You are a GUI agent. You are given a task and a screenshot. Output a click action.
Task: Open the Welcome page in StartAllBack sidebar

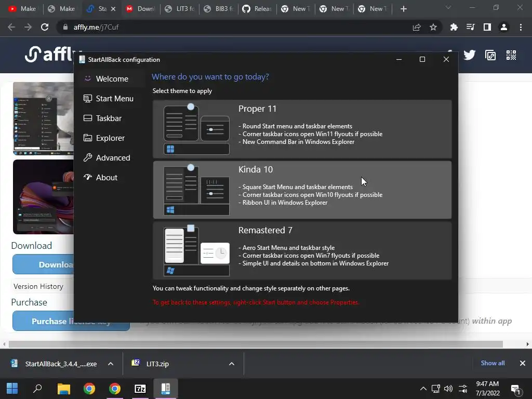click(x=110, y=79)
